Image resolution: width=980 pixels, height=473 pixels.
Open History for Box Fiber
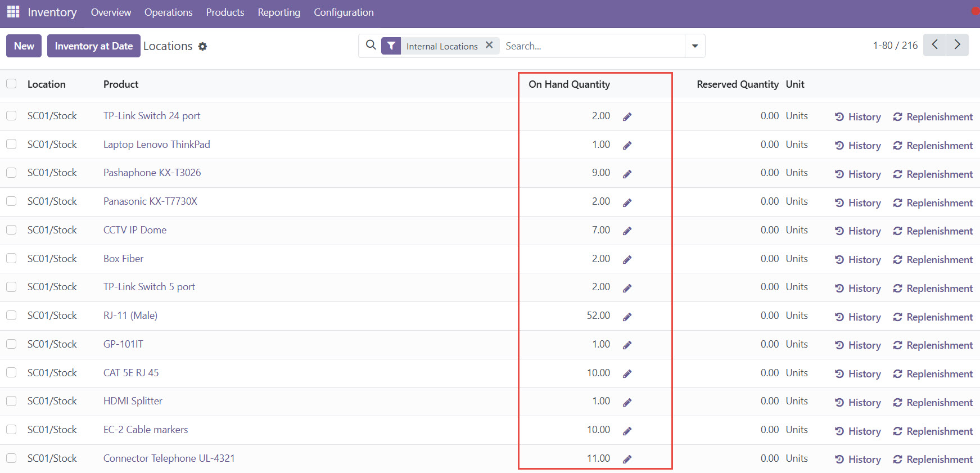click(858, 260)
